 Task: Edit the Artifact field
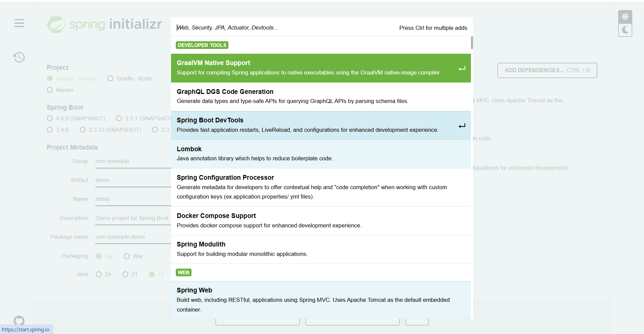(x=133, y=180)
